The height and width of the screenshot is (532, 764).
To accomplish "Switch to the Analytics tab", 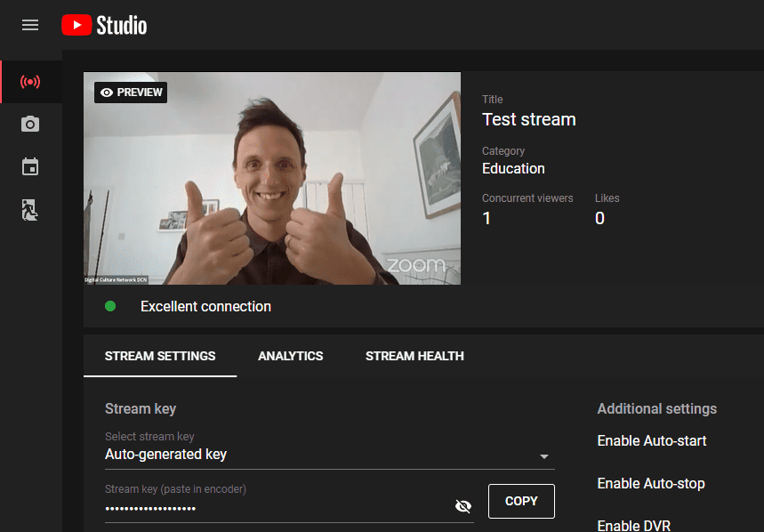I will 291,356.
